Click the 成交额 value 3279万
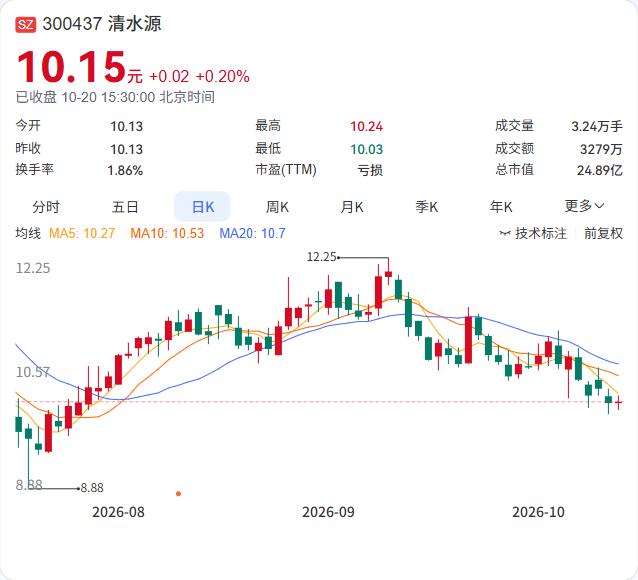 (x=601, y=149)
